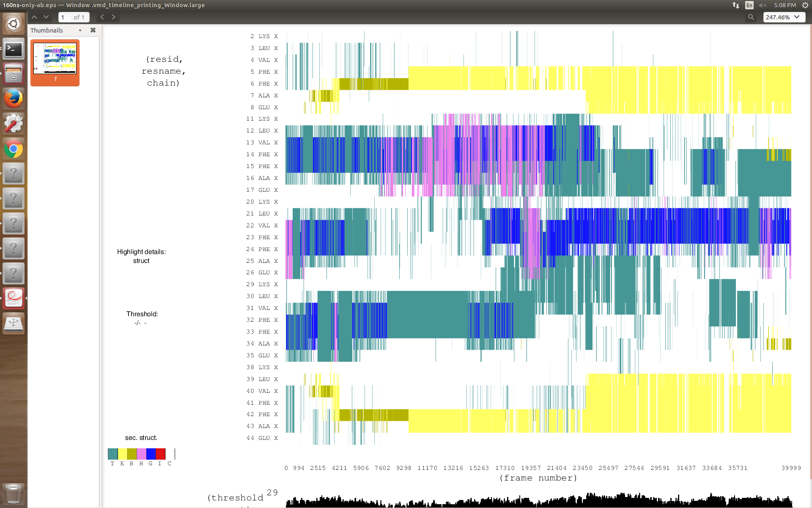Screen dimensions: 812x508
Task: Click the history back arrow
Action: [102, 17]
